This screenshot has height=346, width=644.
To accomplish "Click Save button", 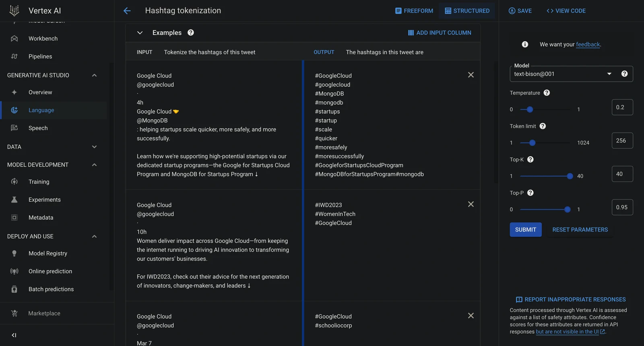I will coord(520,11).
